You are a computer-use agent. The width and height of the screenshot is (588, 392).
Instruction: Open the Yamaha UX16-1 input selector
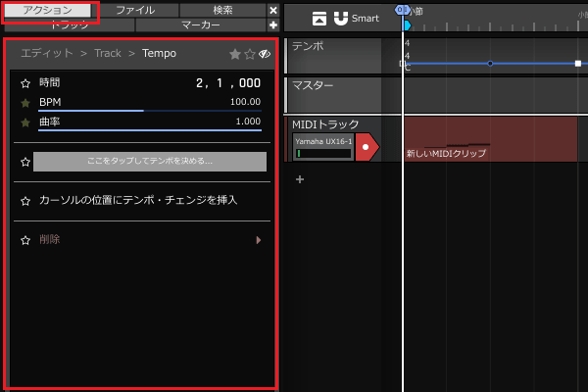point(322,147)
